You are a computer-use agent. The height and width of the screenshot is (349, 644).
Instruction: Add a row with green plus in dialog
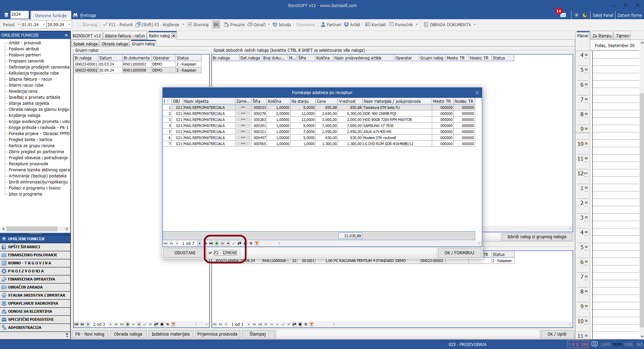pyautogui.click(x=217, y=244)
